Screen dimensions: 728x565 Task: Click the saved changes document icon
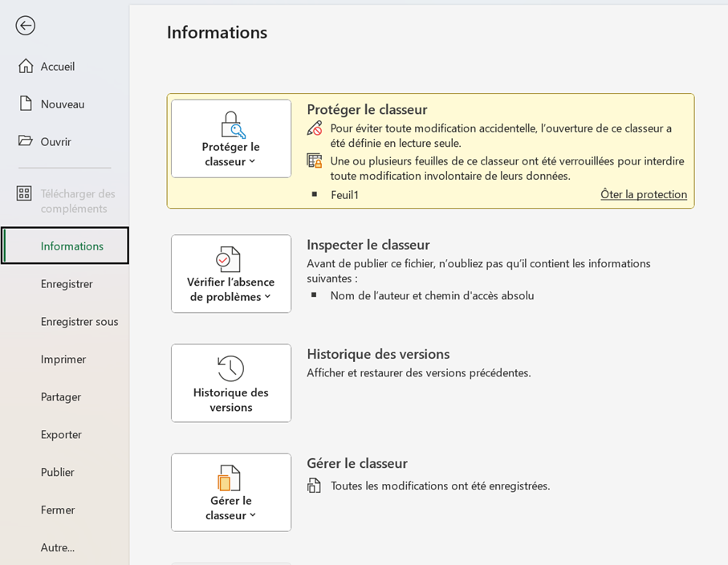314,486
